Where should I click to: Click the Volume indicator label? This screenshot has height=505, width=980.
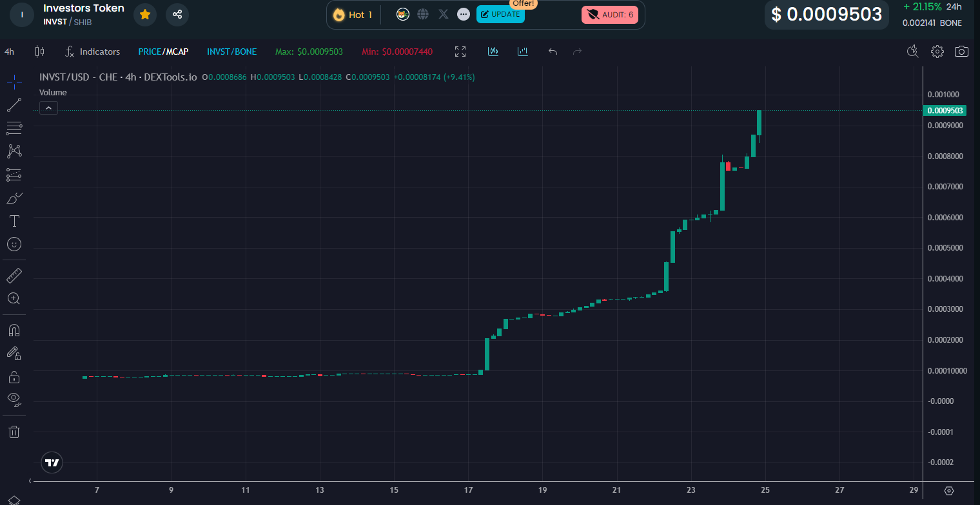click(x=53, y=93)
